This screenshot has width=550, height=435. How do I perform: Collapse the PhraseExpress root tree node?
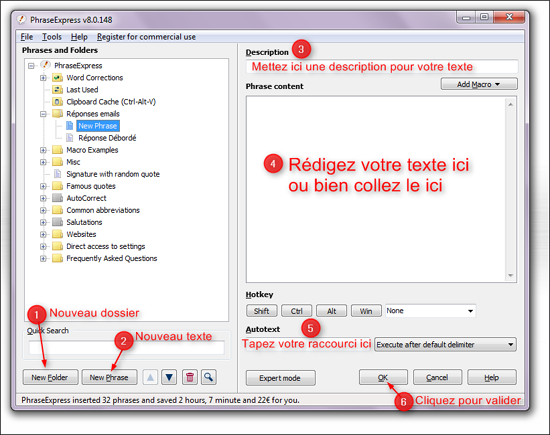tap(31, 66)
